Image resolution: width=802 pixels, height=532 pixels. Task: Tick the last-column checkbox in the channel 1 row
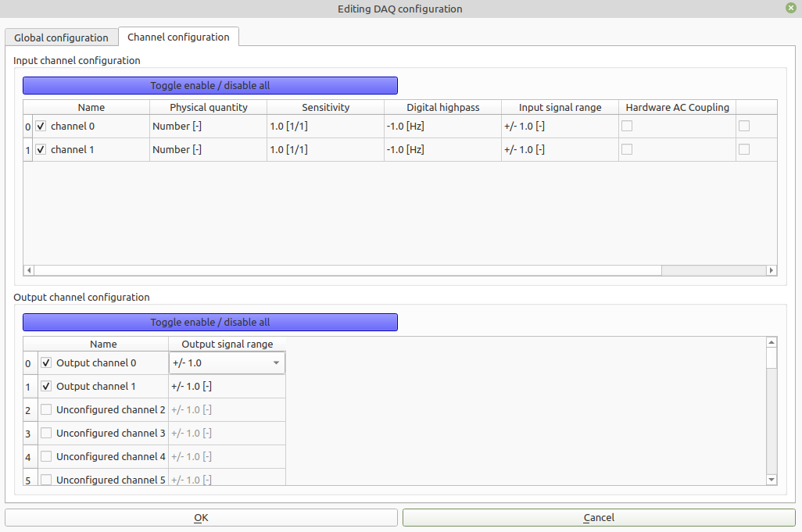point(744,149)
